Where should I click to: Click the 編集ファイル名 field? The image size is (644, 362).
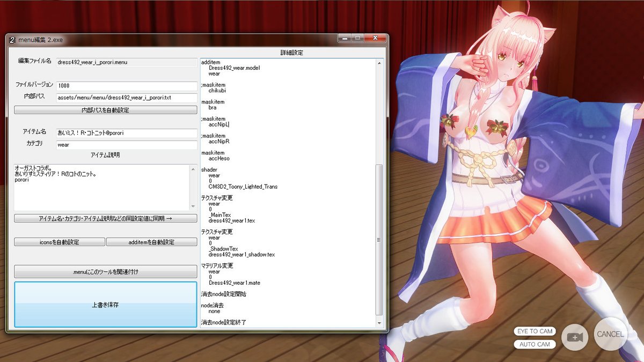(x=127, y=62)
